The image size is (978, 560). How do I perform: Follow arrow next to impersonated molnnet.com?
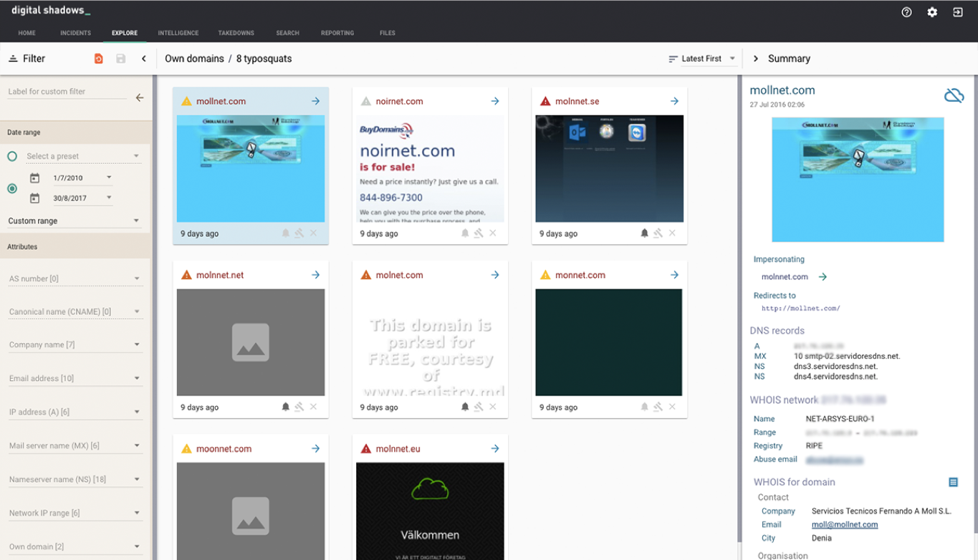tap(823, 277)
